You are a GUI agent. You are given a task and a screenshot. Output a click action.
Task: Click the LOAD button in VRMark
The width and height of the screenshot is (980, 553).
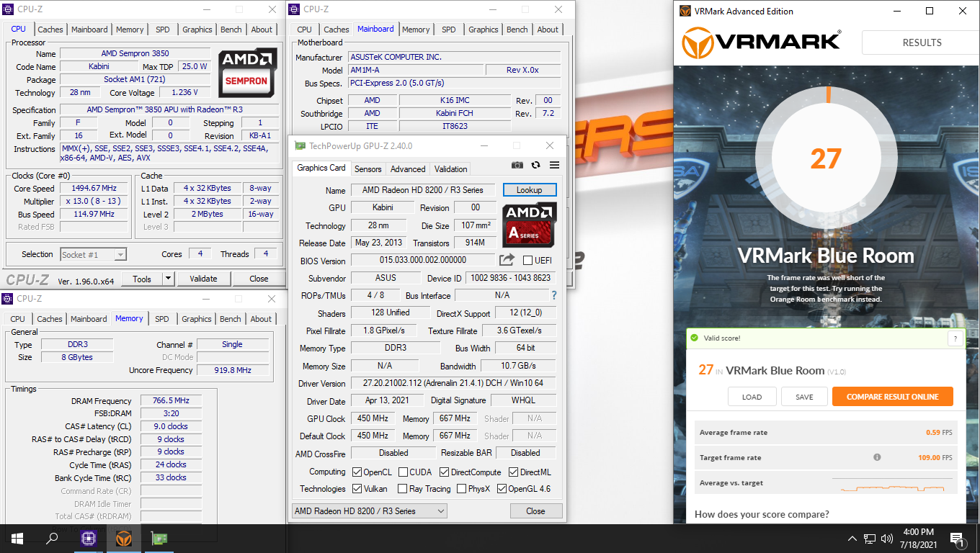tap(752, 397)
